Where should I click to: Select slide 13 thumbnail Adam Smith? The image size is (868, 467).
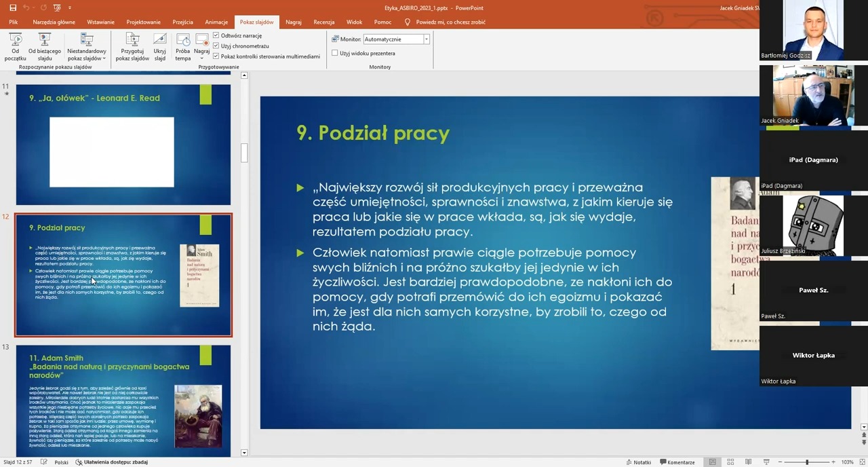pyautogui.click(x=123, y=400)
